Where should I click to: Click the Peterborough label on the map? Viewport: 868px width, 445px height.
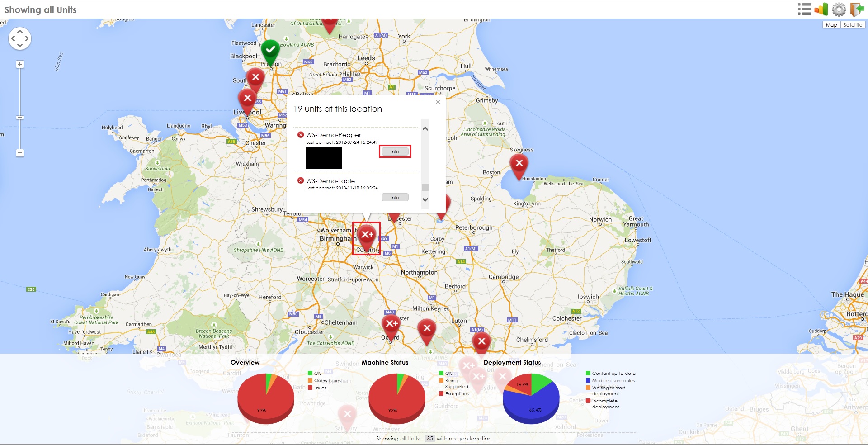click(x=474, y=227)
